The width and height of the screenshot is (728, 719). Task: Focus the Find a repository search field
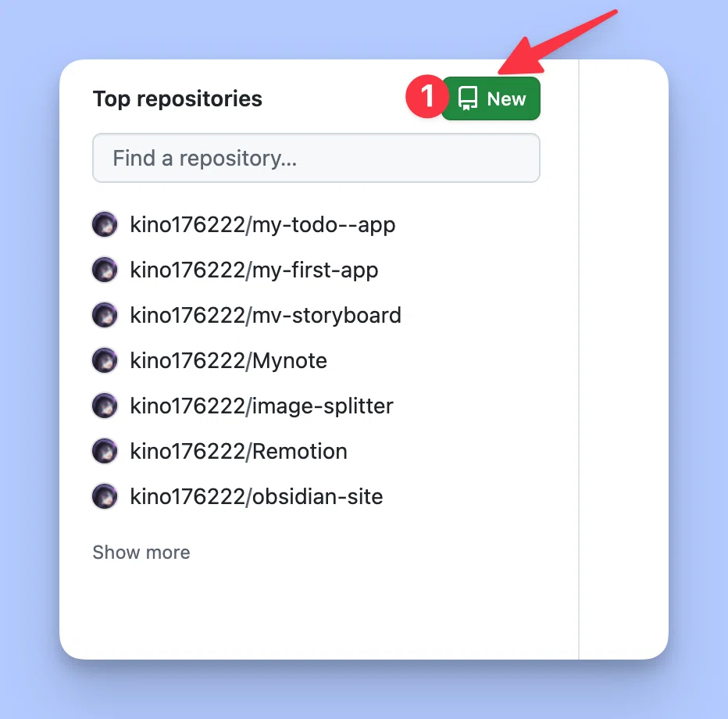click(x=316, y=158)
